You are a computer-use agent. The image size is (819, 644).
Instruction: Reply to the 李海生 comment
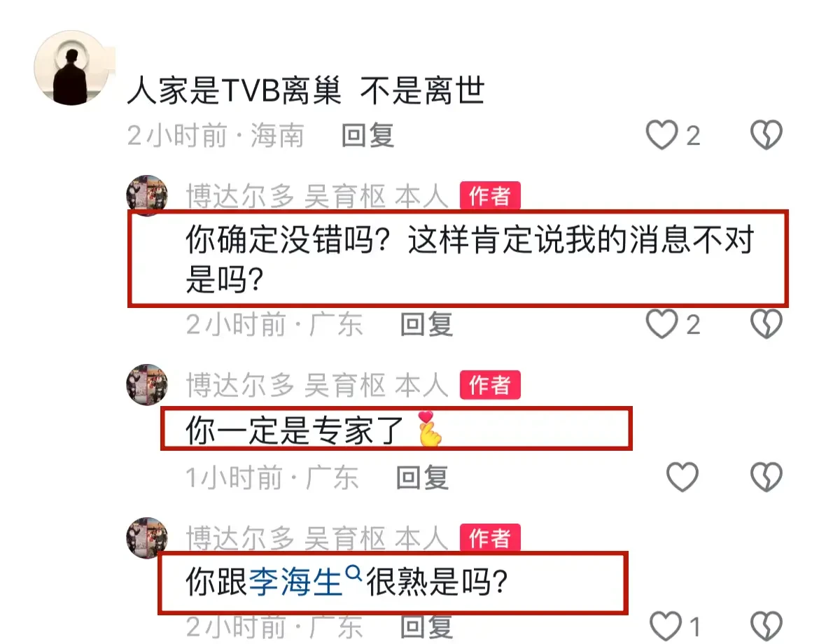click(427, 626)
